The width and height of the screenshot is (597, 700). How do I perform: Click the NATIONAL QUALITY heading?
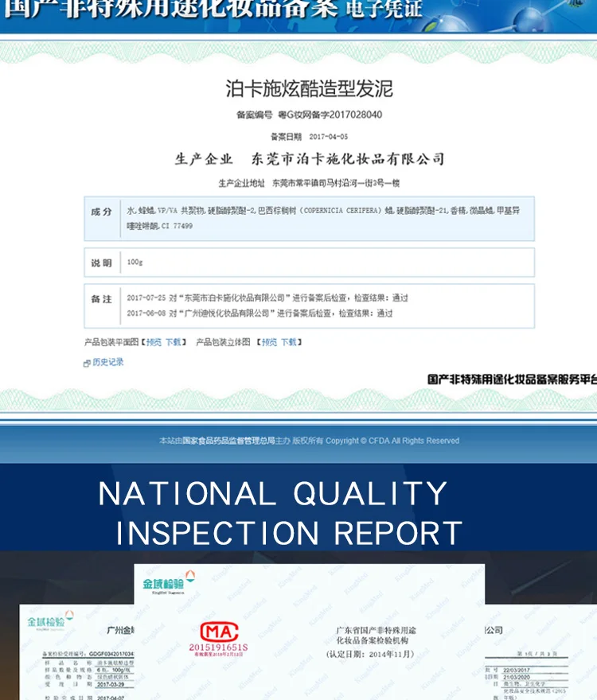click(272, 494)
